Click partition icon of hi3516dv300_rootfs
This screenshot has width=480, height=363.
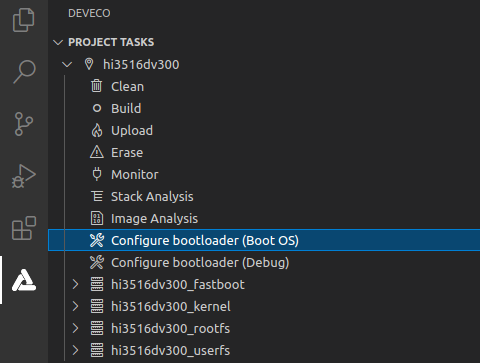[x=97, y=328]
